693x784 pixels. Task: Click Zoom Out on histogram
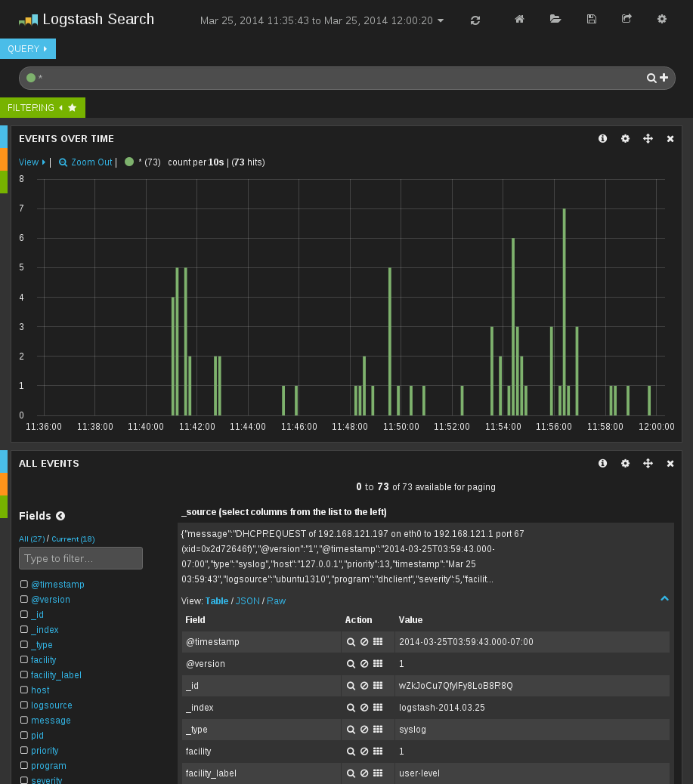pos(85,162)
